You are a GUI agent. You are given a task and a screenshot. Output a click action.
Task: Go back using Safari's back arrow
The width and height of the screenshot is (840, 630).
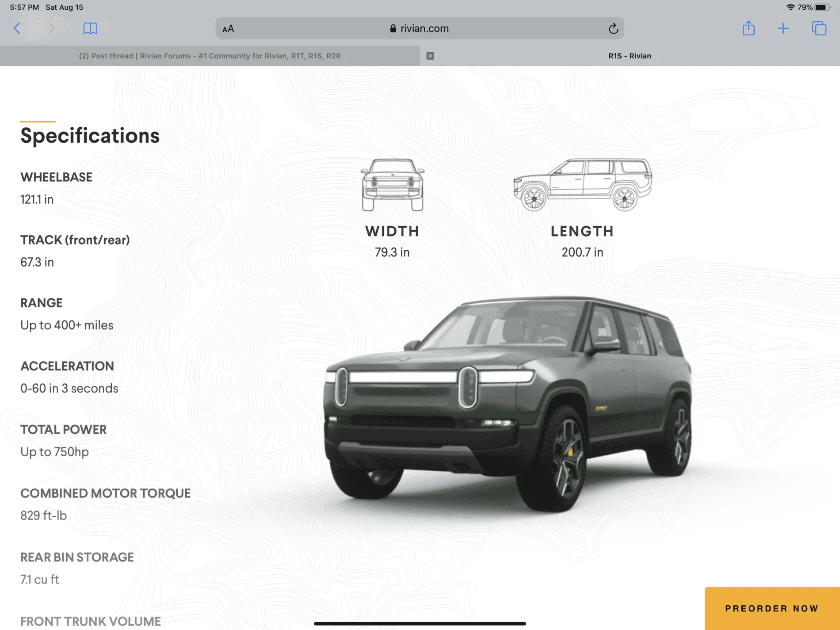tap(17, 29)
